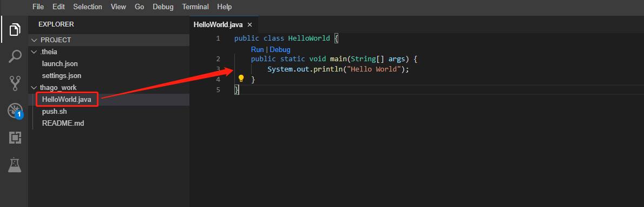
Task: Open the View menu
Action: (x=119, y=7)
